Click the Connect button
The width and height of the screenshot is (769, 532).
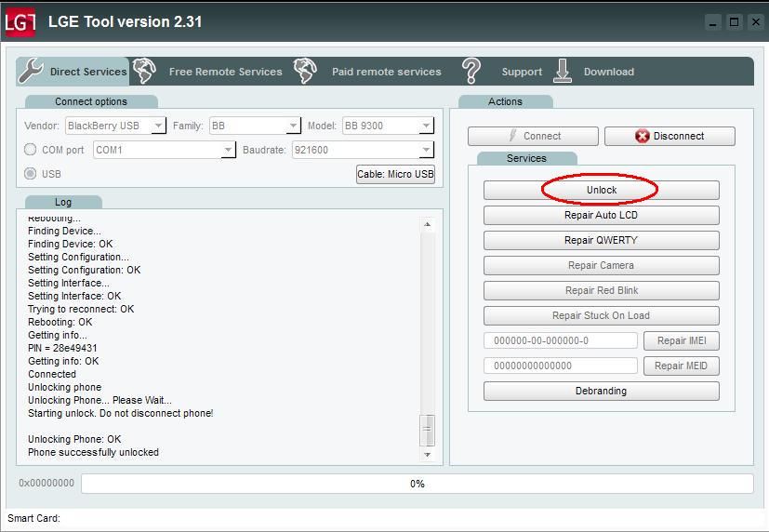pos(533,137)
